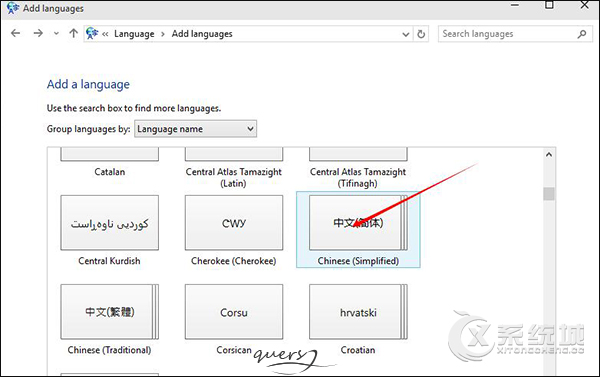Image resolution: width=600 pixels, height=377 pixels.
Task: Click the Central Atlas Tamazight (Tifinagh) label
Action: [x=358, y=178]
